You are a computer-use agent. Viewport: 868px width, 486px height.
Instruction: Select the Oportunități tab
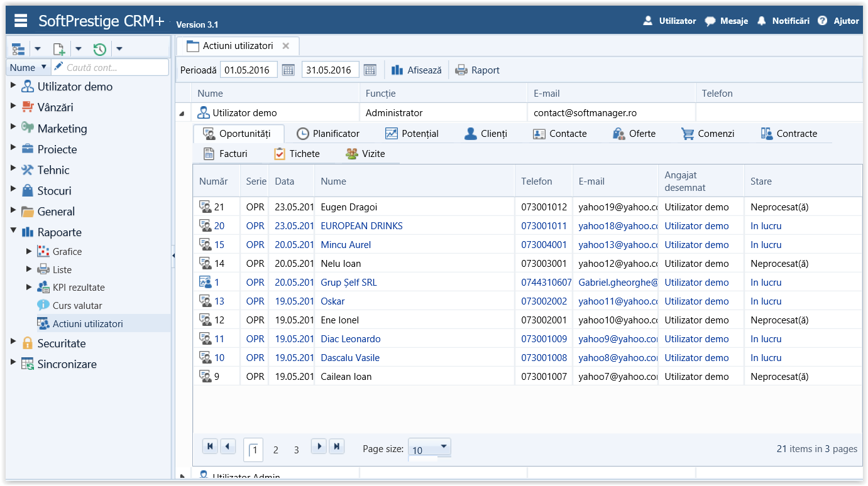pyautogui.click(x=239, y=134)
